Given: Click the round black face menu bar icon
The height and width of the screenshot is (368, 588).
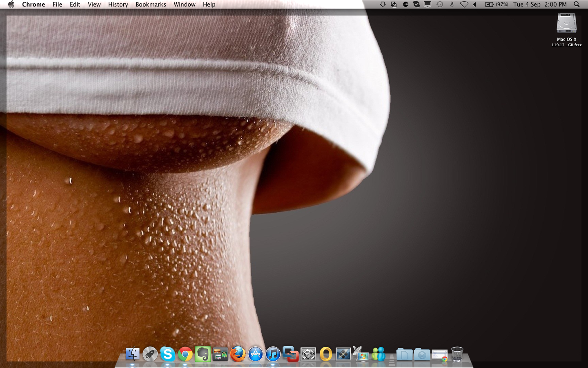Looking at the screenshot, I should 405,4.
